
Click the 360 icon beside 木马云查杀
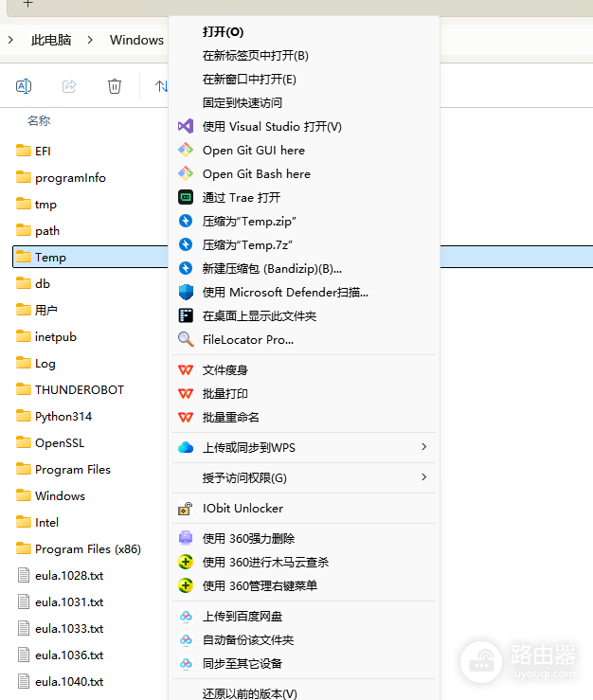pos(186,562)
